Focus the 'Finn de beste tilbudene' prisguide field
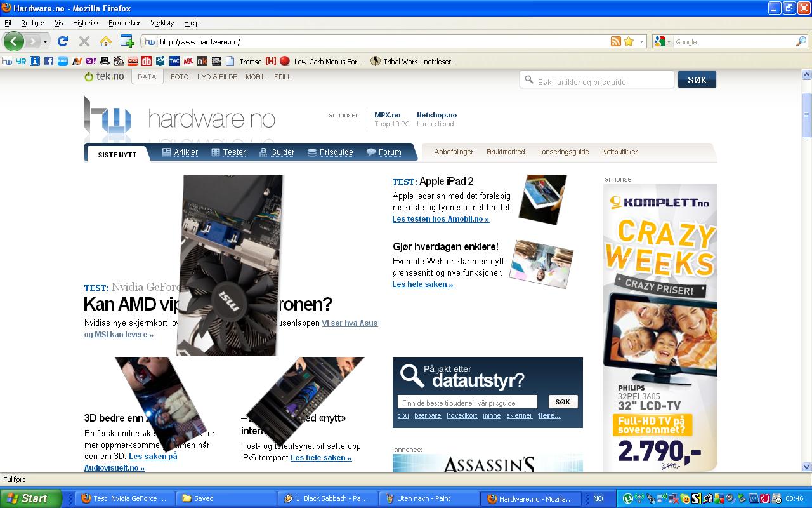The image size is (812, 508). coord(468,402)
